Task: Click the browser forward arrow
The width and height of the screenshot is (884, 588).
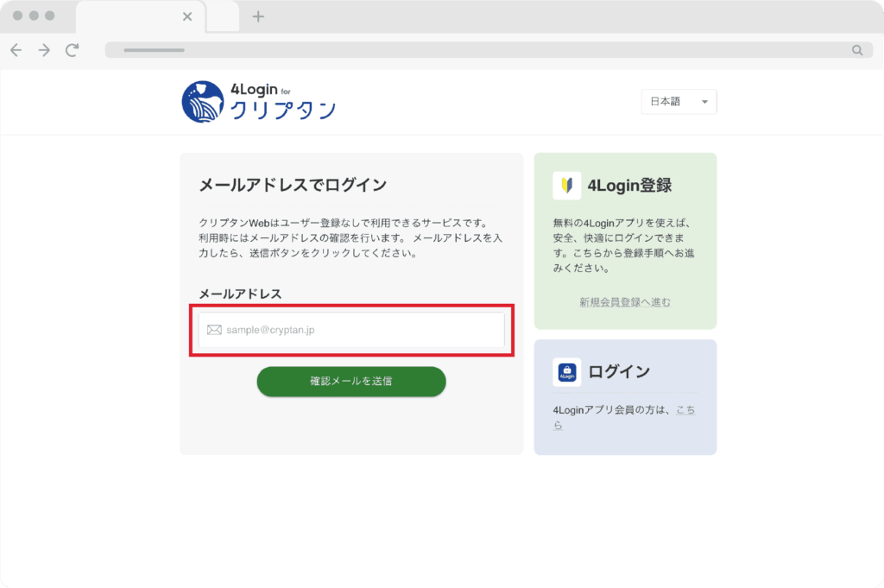Action: [44, 50]
